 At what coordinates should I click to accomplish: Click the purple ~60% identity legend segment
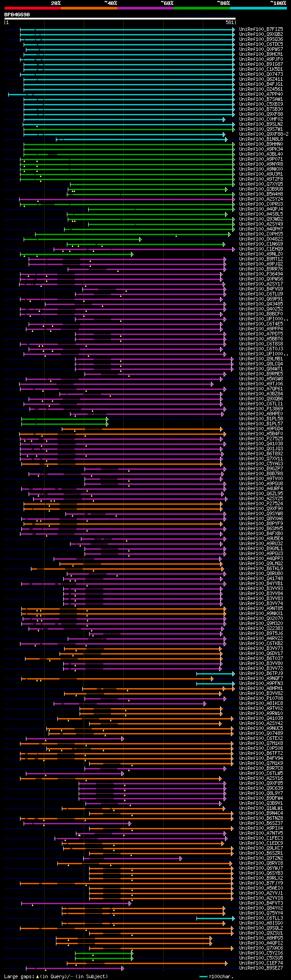(145, 8)
